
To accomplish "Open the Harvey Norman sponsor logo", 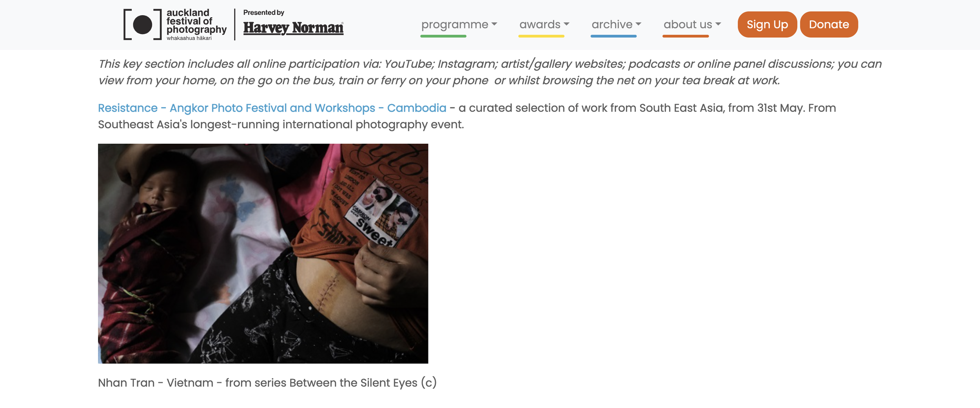I will 293,28.
